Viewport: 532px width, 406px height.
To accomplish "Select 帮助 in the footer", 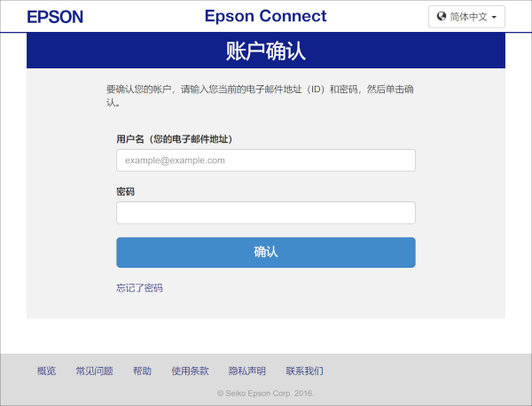I will coord(142,371).
